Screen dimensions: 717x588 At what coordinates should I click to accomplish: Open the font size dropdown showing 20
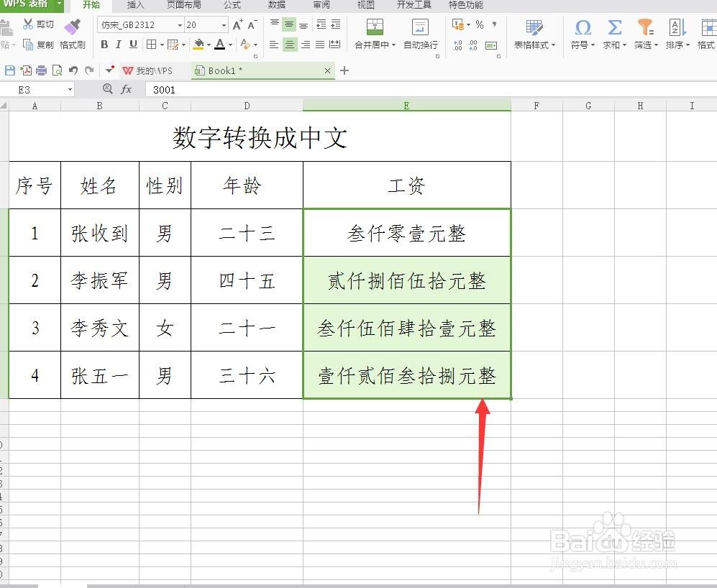coord(224,27)
